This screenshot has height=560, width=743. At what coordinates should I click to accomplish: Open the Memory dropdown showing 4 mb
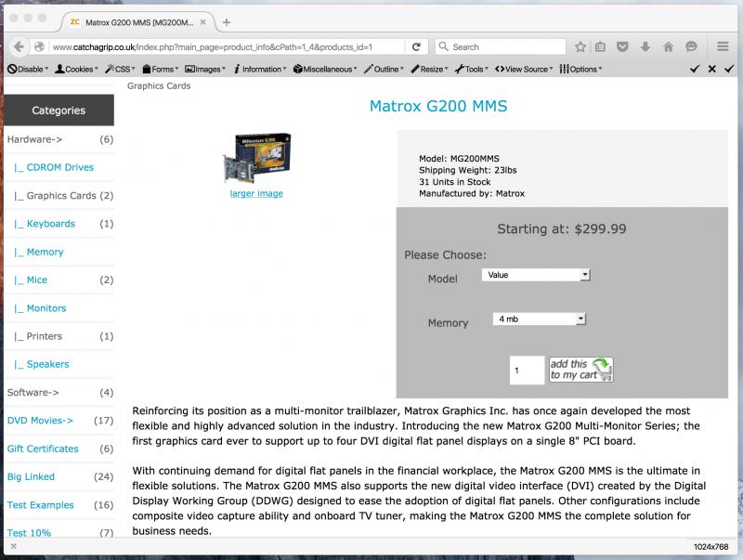tap(540, 319)
